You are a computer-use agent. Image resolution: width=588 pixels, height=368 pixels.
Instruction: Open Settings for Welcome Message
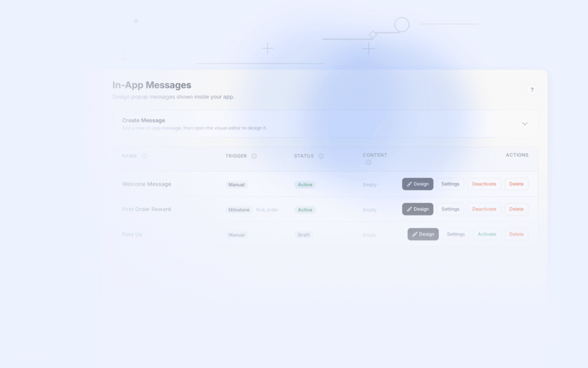tap(450, 184)
